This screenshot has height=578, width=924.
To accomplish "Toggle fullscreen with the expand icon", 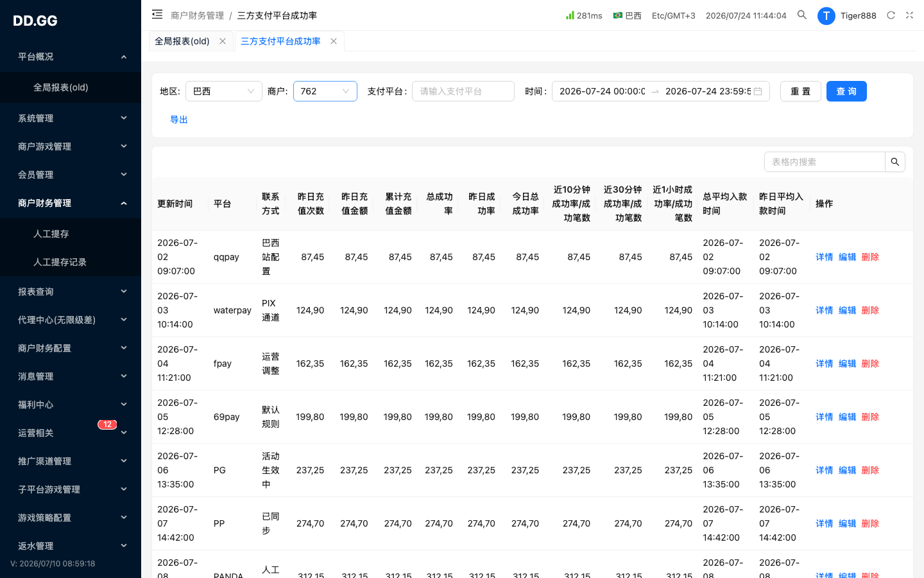I will pyautogui.click(x=909, y=15).
